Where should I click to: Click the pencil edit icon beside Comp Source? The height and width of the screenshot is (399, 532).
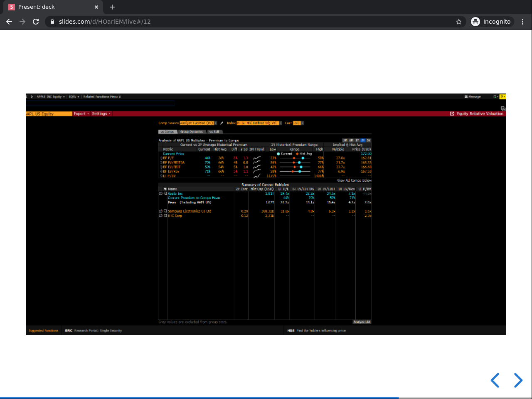[x=222, y=123]
